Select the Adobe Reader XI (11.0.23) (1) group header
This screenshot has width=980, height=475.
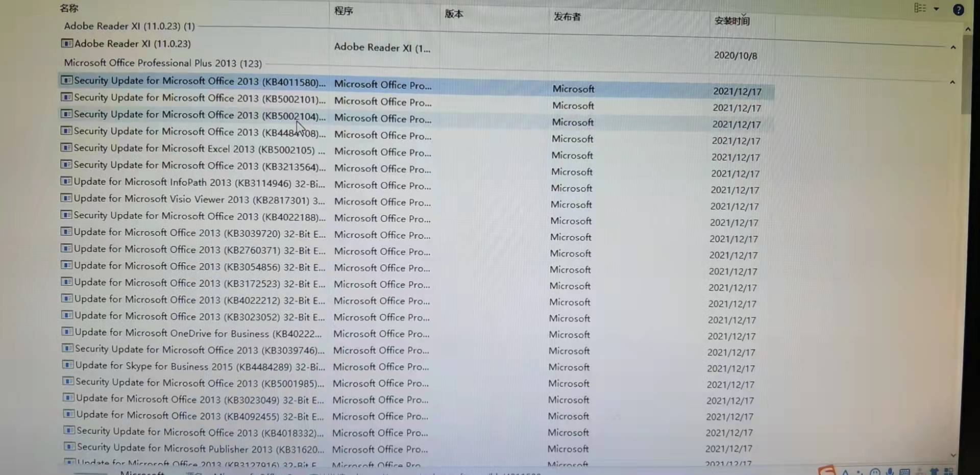point(129,26)
